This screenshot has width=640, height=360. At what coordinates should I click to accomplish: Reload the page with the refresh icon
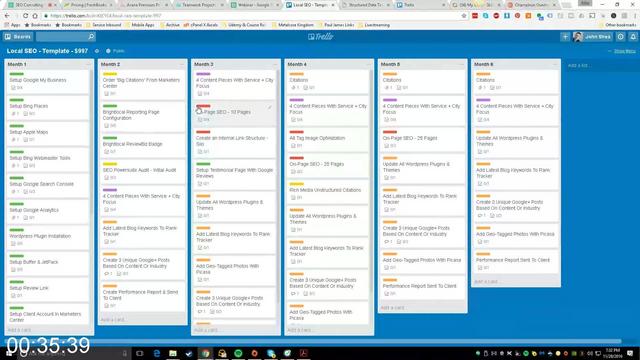pos(26,16)
